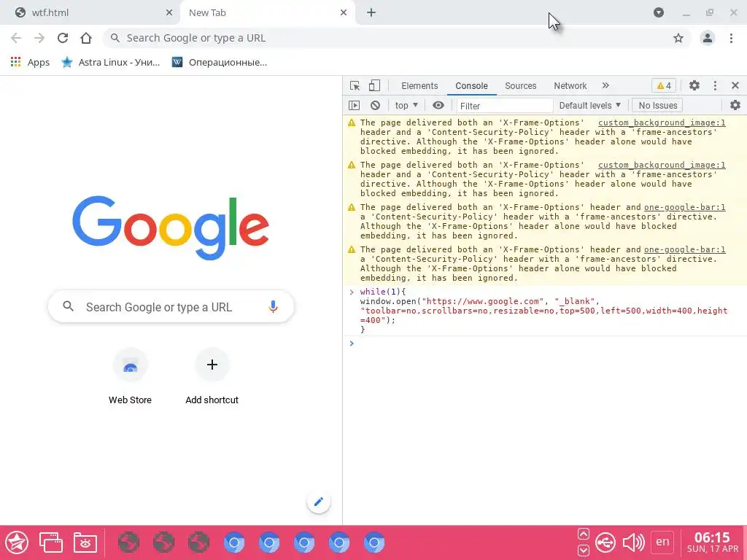
Task: Select the last Chrome taskbar window
Action: 374,542
